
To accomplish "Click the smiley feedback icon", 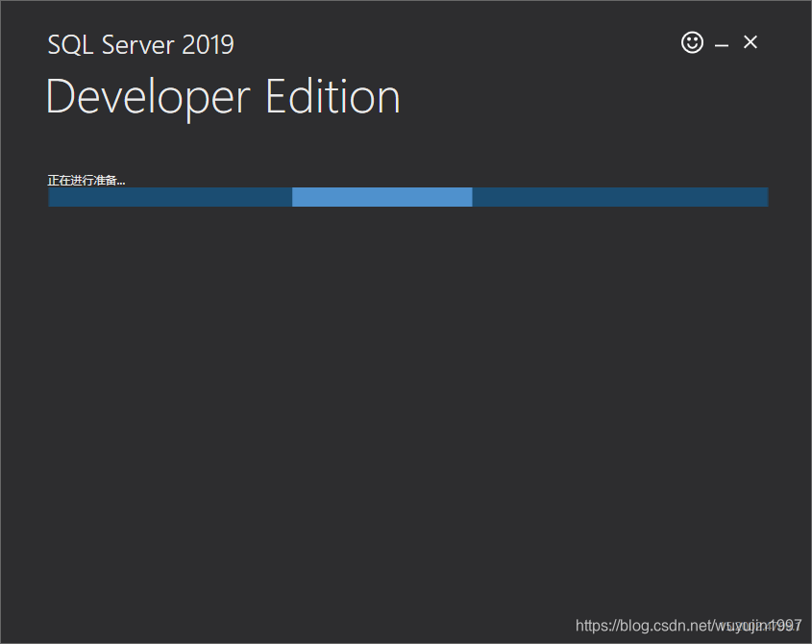I will pos(692,42).
